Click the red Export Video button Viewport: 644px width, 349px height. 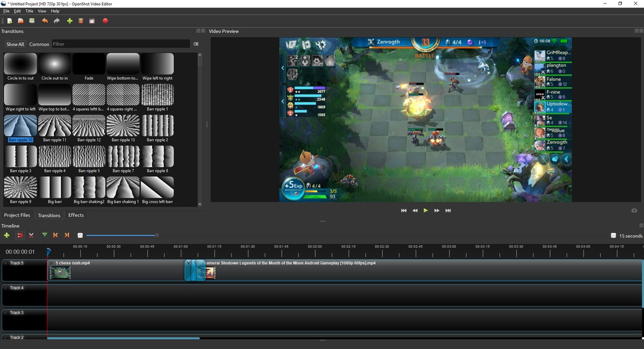[x=105, y=21]
